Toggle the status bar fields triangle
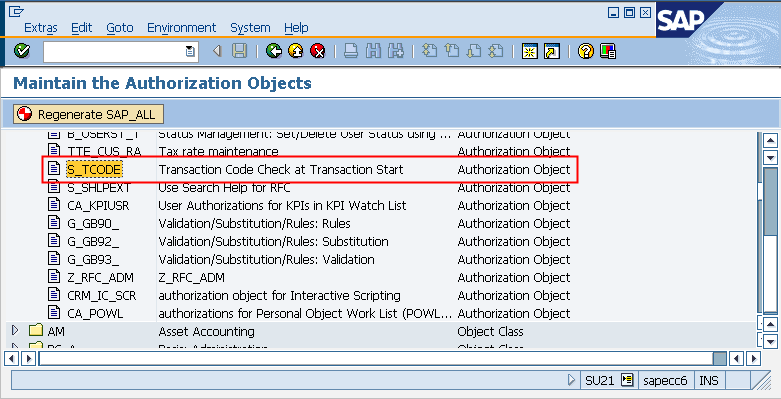Viewport: 781px width, 399px height. (571, 381)
